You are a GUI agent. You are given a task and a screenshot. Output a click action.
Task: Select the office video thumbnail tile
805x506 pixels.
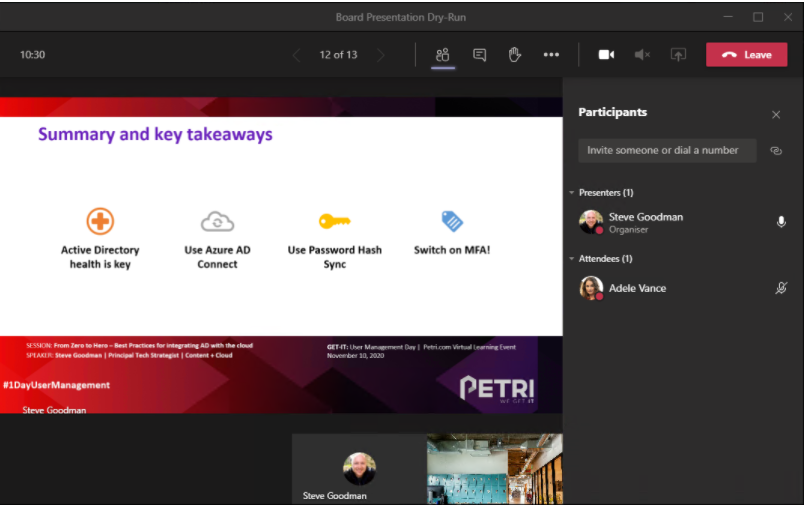[x=495, y=469]
